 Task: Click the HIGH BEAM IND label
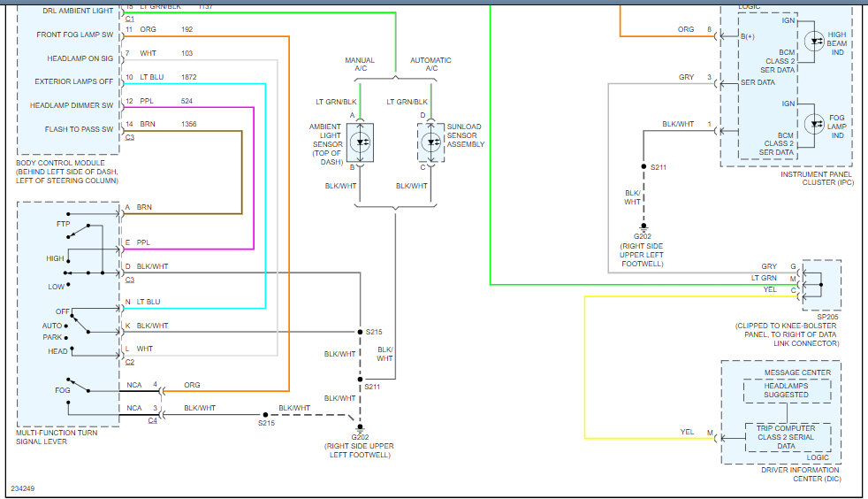point(837,43)
